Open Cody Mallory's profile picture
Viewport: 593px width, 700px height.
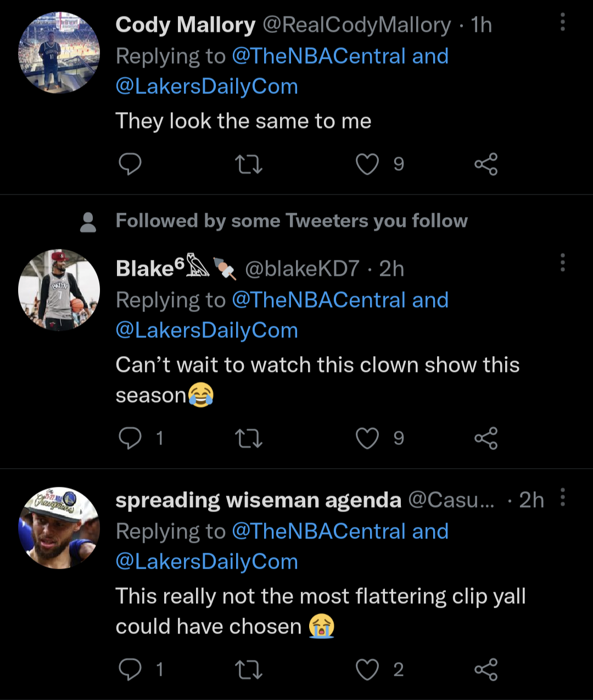pos(59,53)
